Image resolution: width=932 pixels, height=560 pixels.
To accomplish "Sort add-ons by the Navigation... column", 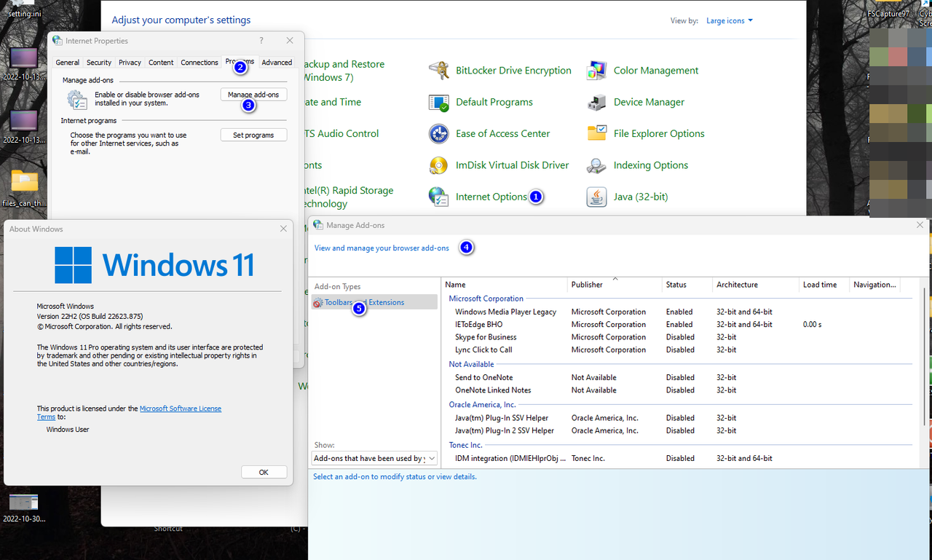I will click(x=874, y=285).
